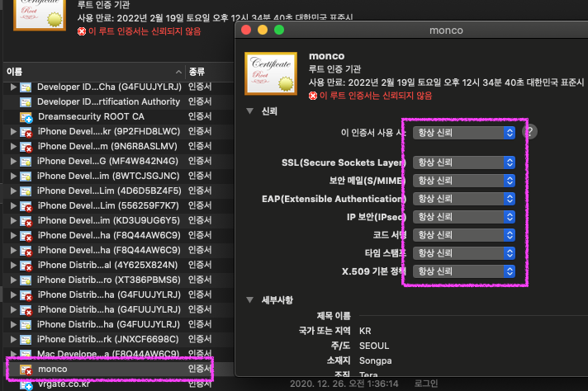The width and height of the screenshot is (588, 391).
Task: Click the large Certificate Root image in monco window
Action: [x=271, y=73]
